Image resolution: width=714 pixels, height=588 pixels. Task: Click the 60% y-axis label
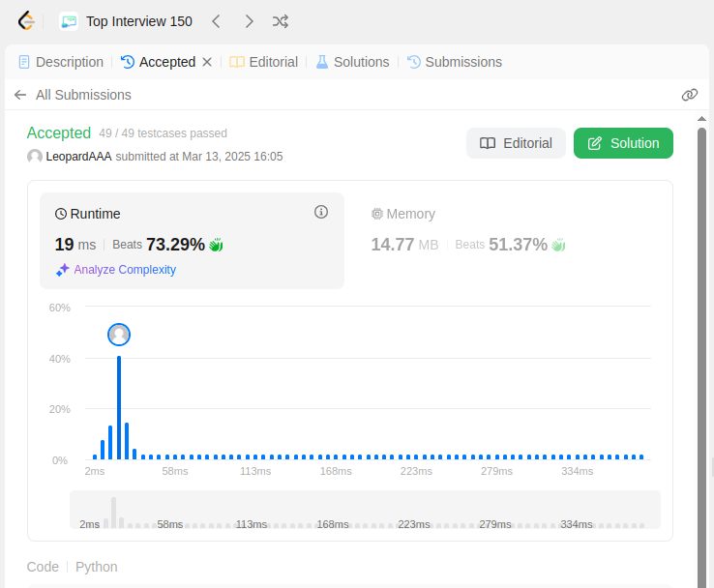click(60, 309)
